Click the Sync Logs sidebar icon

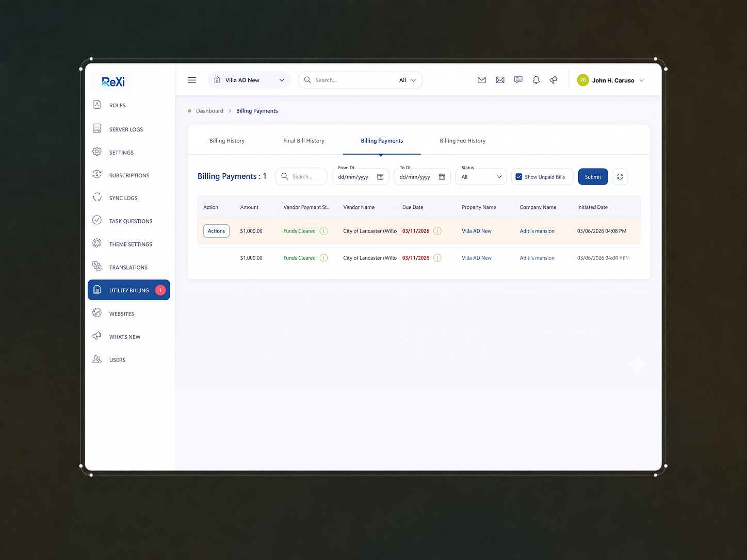click(97, 197)
